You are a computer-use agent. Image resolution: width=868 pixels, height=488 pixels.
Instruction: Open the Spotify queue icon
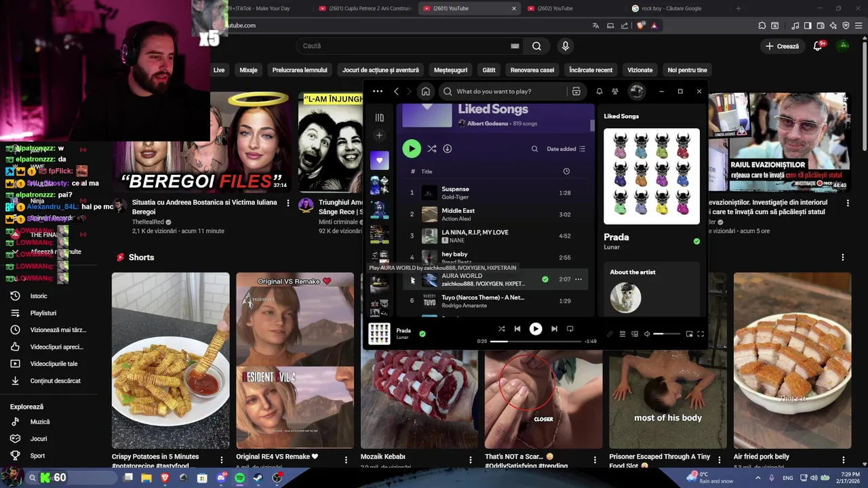(x=623, y=334)
